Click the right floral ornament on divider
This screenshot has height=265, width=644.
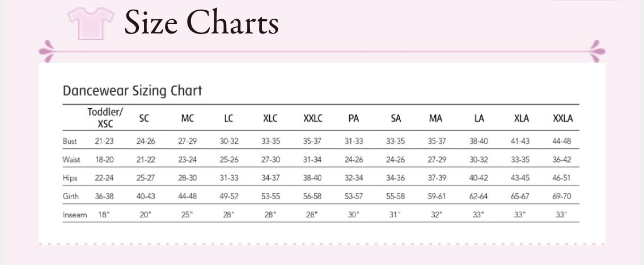point(596,51)
